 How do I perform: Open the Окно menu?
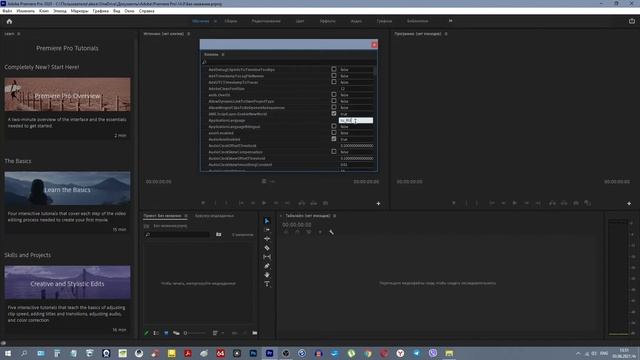pos(129,11)
